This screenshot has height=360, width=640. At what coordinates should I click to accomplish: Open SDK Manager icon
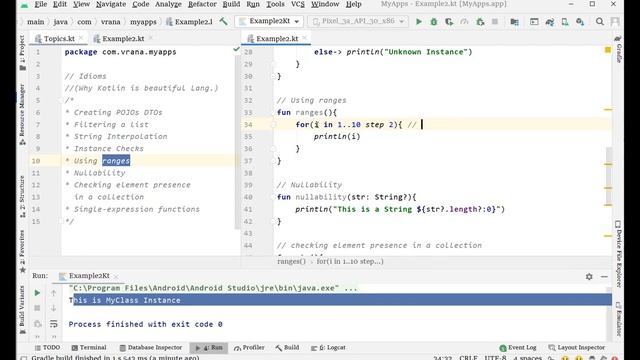pos(580,22)
